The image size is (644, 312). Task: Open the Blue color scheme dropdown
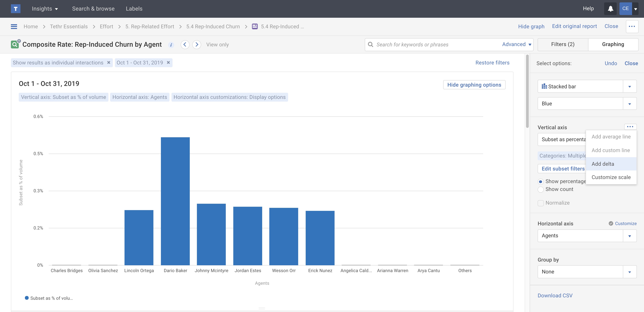(630, 104)
